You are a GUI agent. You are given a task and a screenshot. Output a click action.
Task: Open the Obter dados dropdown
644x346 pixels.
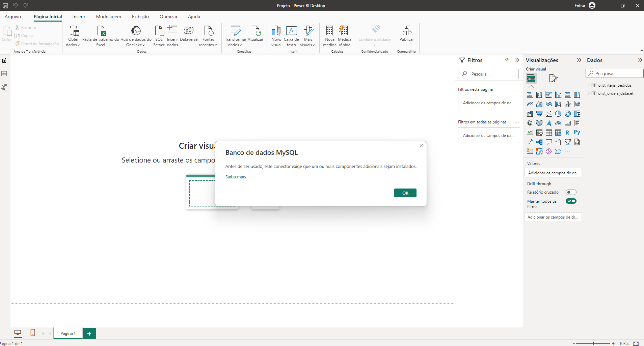pos(73,36)
